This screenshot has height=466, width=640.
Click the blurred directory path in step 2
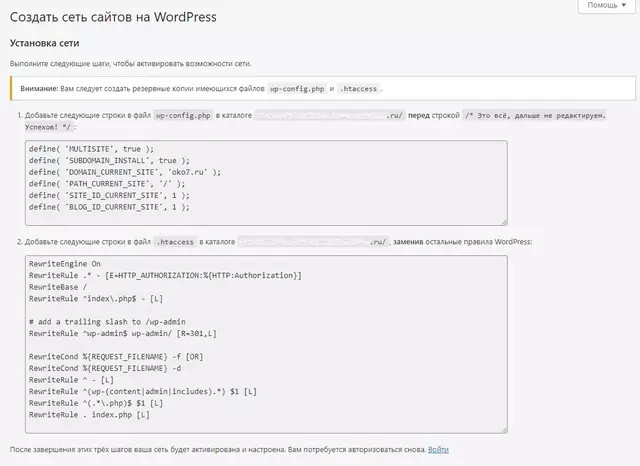click(313, 242)
